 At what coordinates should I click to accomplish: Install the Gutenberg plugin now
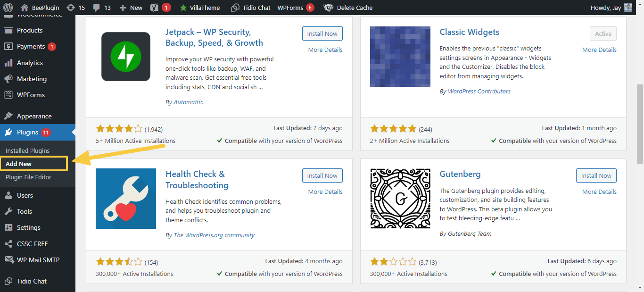pos(596,175)
